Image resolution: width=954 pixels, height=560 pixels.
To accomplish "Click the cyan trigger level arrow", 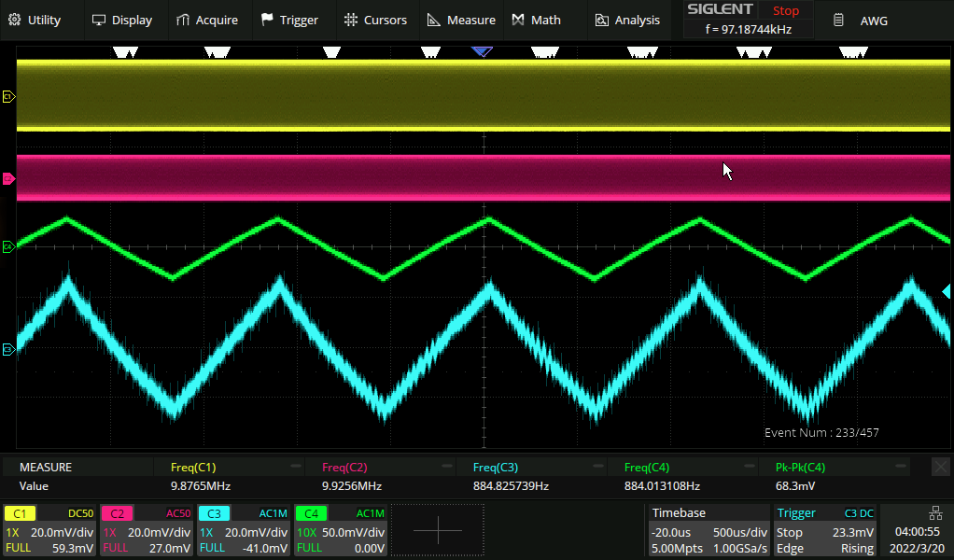I will (x=946, y=292).
